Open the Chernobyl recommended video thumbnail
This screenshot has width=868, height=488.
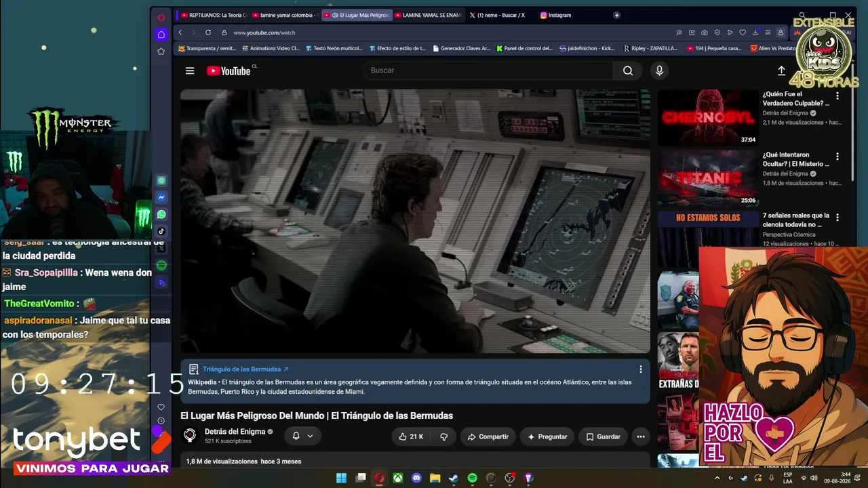tap(707, 117)
